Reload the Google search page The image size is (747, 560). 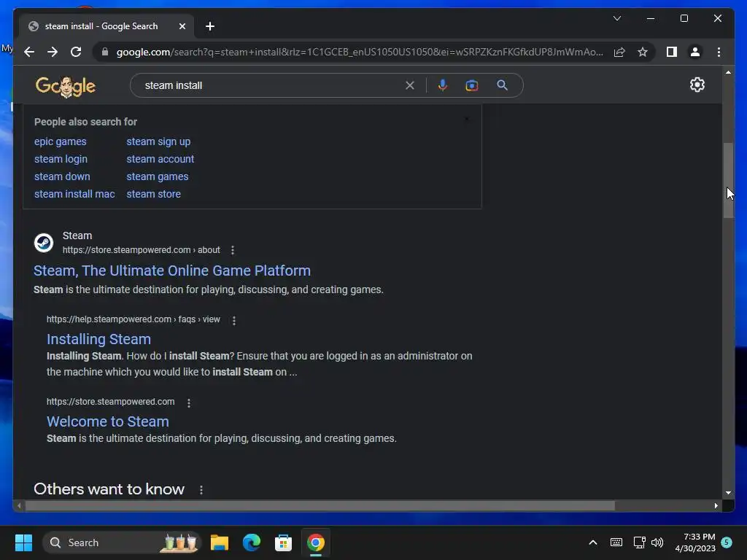(76, 52)
